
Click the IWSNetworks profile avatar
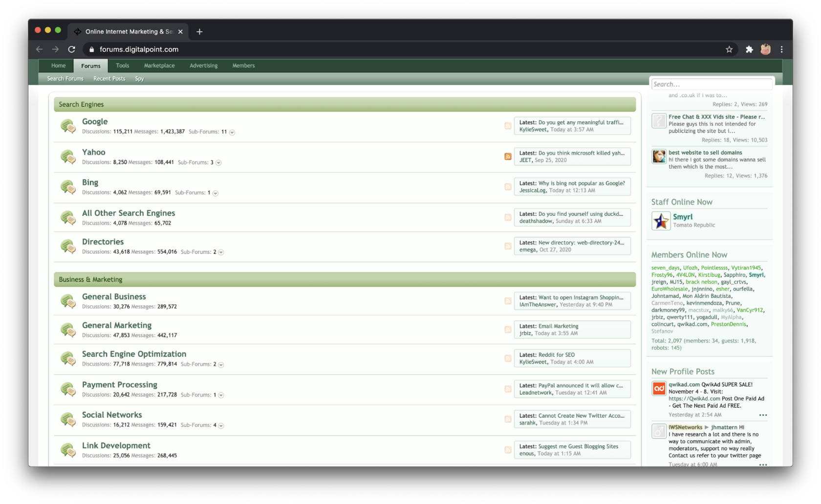[659, 431]
